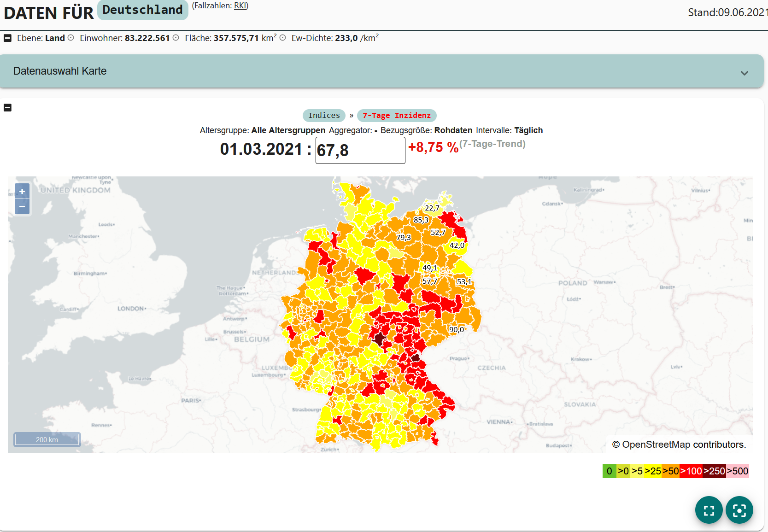Viewport: 768px width, 532px height.
Task: Zoom in on the map
Action: (22, 191)
